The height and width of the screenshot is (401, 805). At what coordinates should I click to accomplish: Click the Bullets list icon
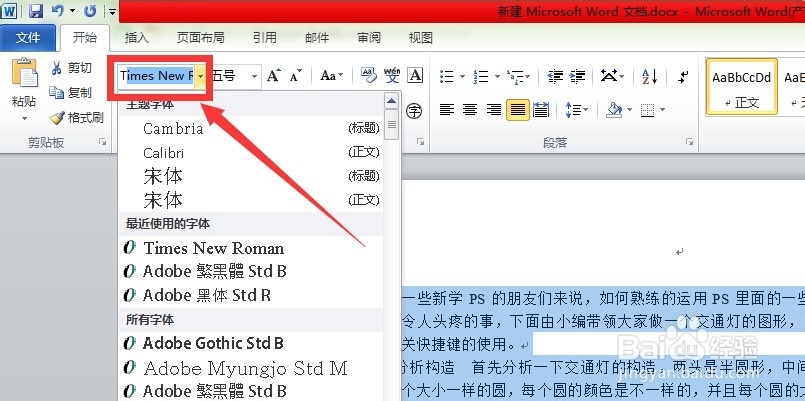(x=447, y=77)
